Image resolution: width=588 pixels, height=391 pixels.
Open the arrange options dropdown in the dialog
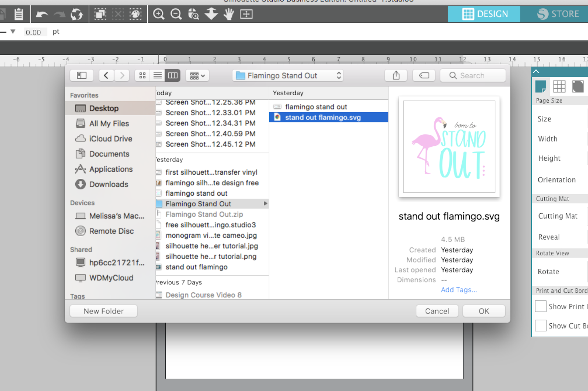(x=197, y=75)
